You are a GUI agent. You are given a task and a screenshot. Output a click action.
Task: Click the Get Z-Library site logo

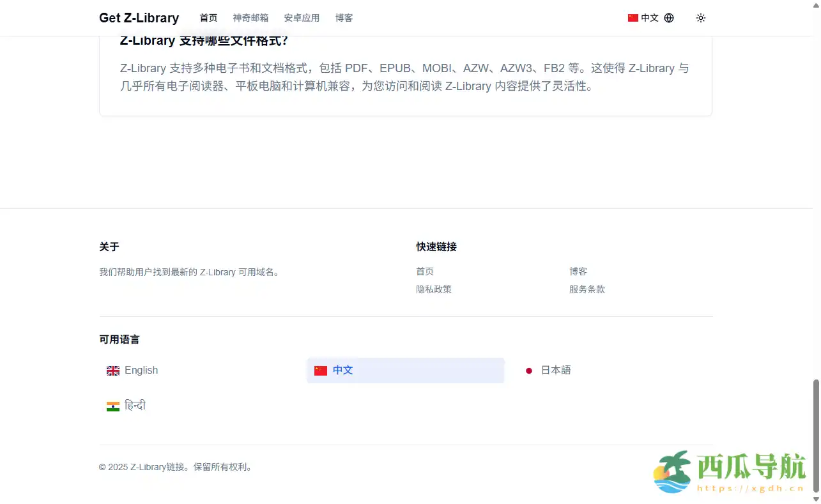[139, 18]
